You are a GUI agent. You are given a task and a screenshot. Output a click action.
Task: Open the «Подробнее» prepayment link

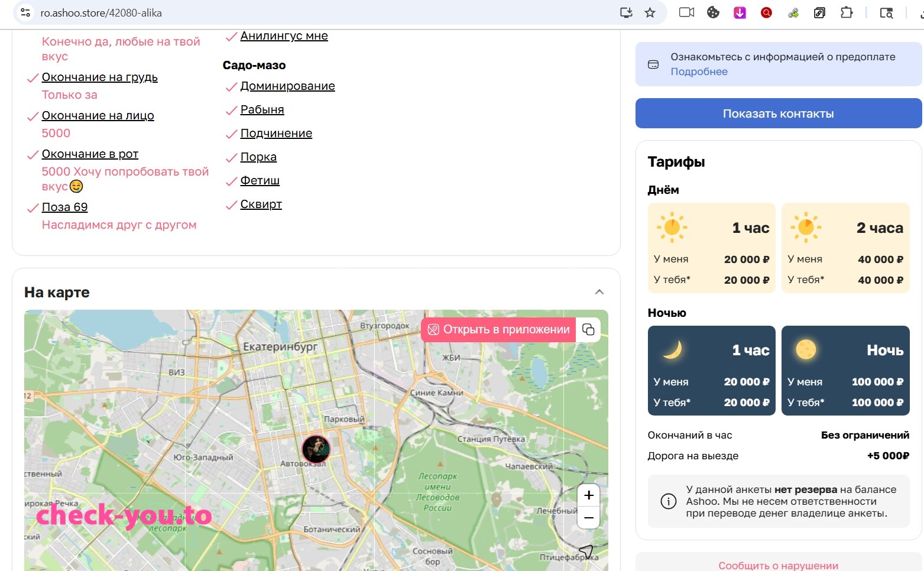click(699, 72)
